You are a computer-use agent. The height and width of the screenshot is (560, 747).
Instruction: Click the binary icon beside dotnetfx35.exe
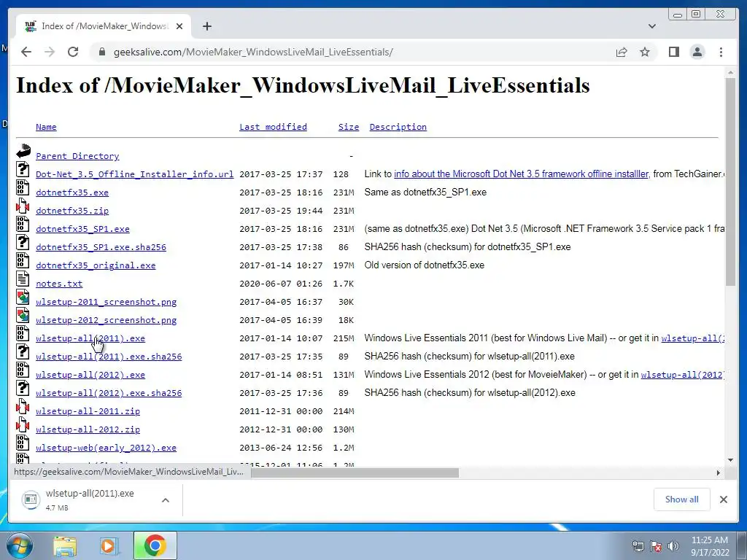23,187
